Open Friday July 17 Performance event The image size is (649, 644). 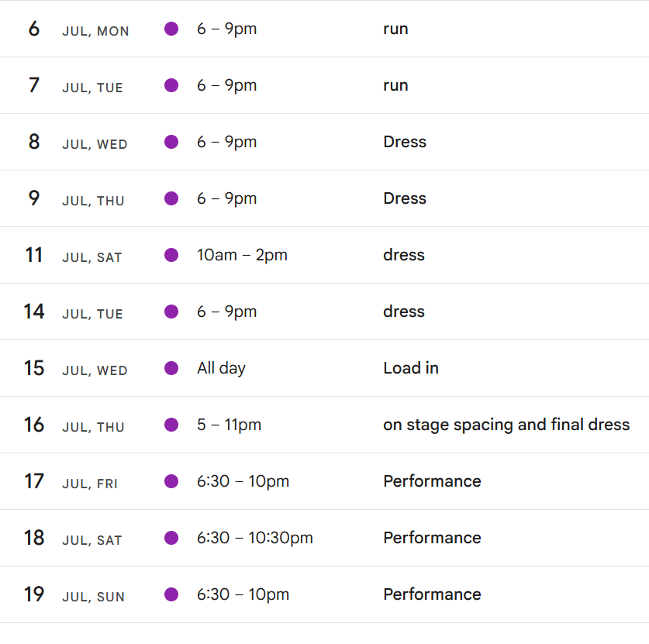(432, 481)
